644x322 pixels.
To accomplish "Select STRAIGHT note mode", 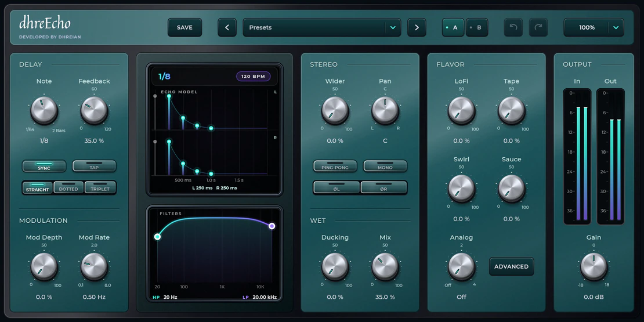I will [37, 187].
